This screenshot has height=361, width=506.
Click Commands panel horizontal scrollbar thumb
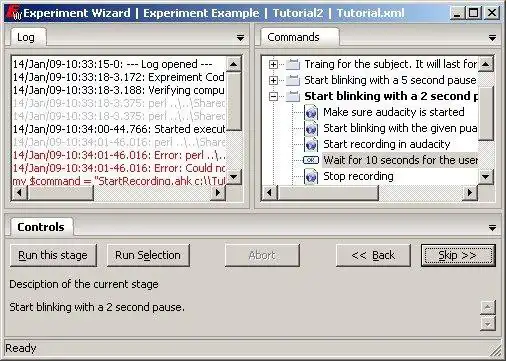328,192
